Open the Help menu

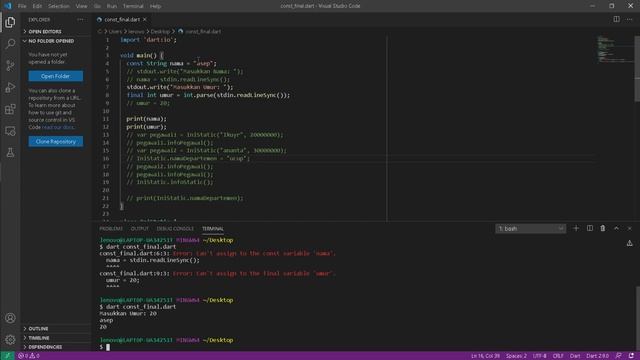[x=155, y=6]
